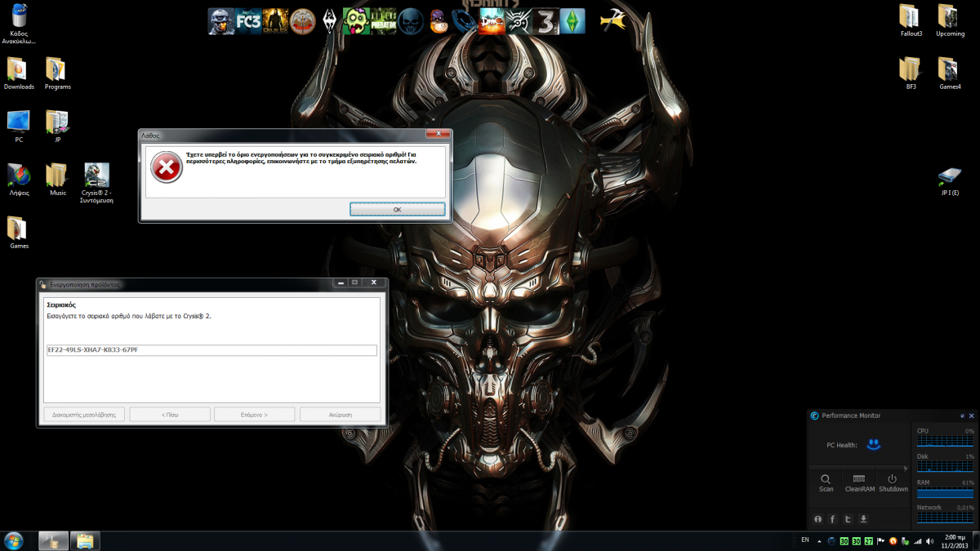The image size is (980, 551).
Task: Open the round winged-emblem dock icon
Action: 302,21
